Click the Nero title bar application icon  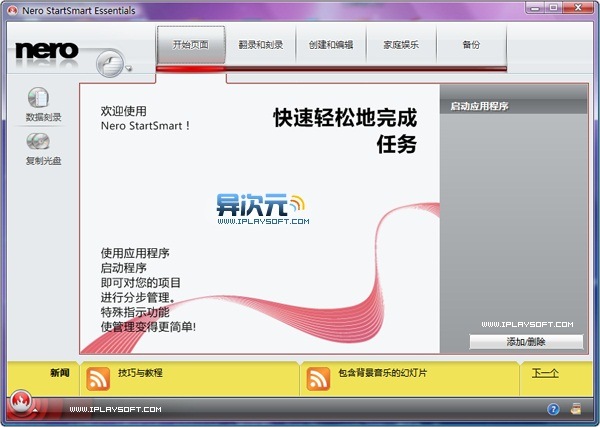12,10
